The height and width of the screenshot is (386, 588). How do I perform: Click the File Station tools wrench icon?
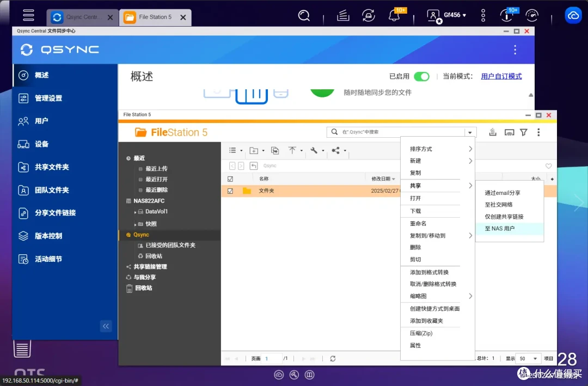(x=314, y=150)
